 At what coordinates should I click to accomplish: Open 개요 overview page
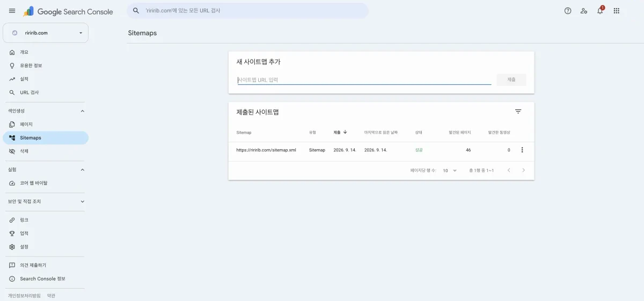[x=46, y=52]
